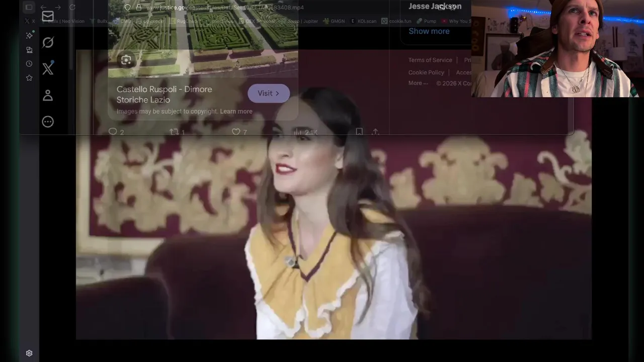
Task: Click the share upload icon under post
Action: pyautogui.click(x=375, y=132)
